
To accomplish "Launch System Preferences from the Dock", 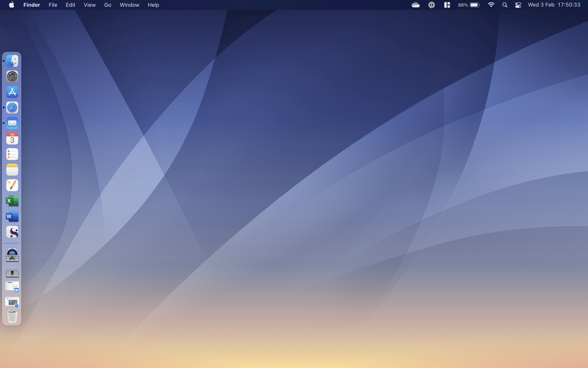I will click(12, 77).
